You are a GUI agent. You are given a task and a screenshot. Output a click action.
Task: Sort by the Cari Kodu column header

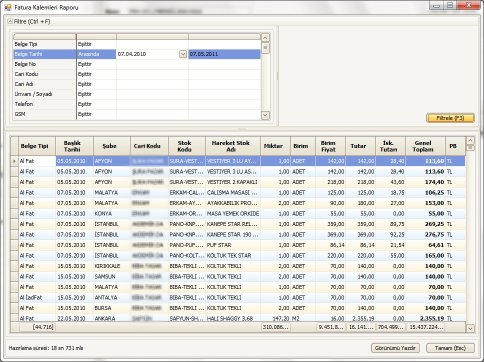tap(150, 146)
